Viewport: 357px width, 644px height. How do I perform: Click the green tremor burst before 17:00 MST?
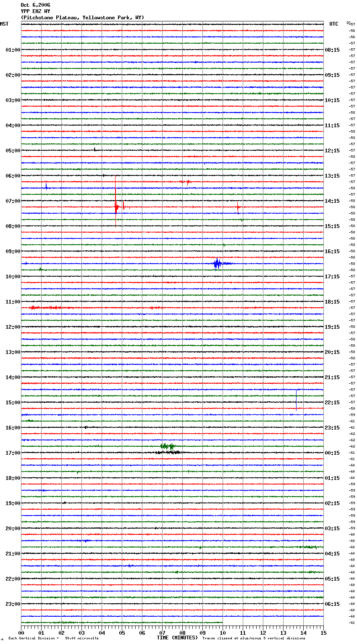tap(169, 446)
